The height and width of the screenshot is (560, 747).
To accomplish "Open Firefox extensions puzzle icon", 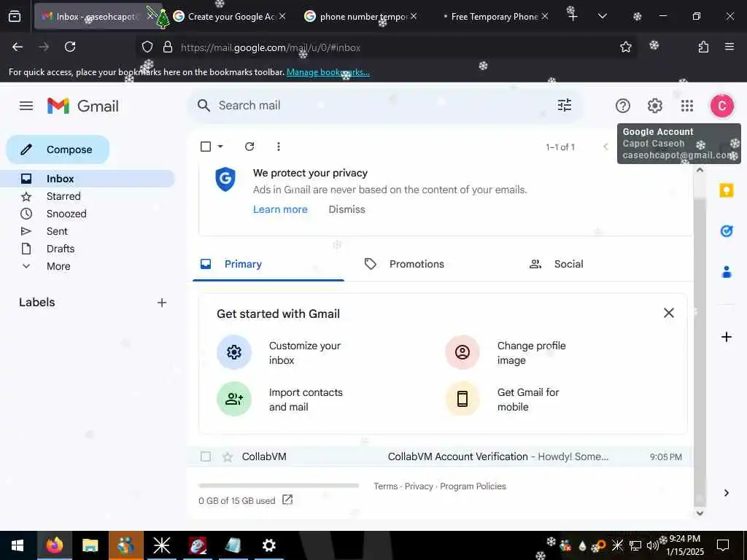I will [703, 47].
